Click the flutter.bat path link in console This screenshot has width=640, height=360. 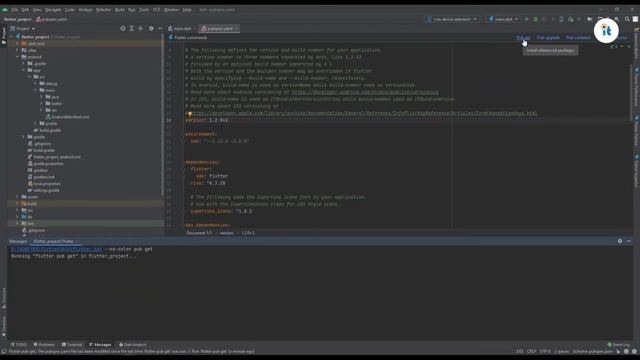point(56,249)
